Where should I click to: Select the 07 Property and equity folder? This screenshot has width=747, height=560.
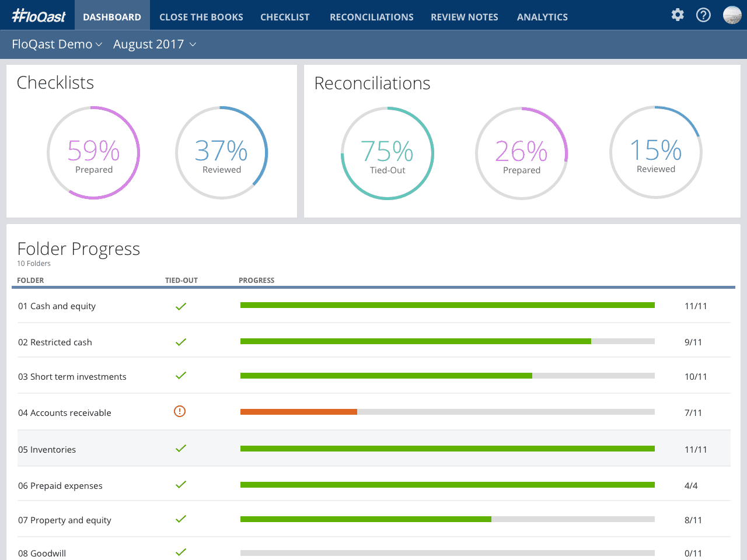click(65, 520)
